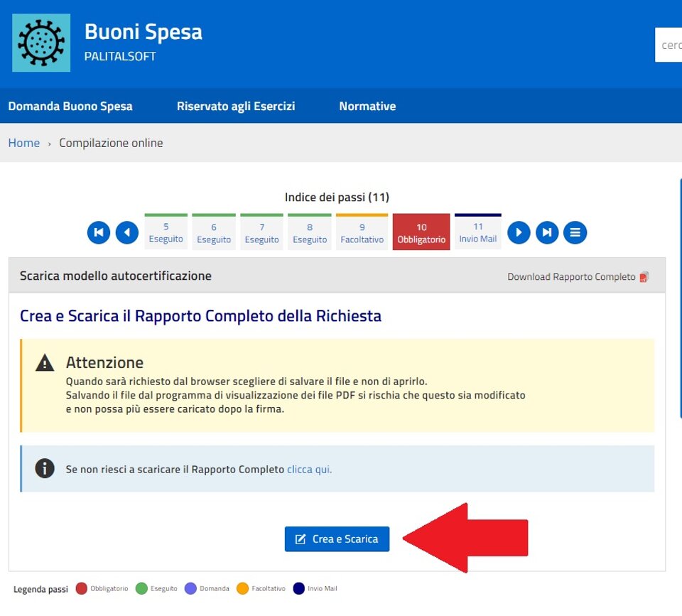Select step 5 Eseguito
682x616 pixels.
[x=166, y=232]
